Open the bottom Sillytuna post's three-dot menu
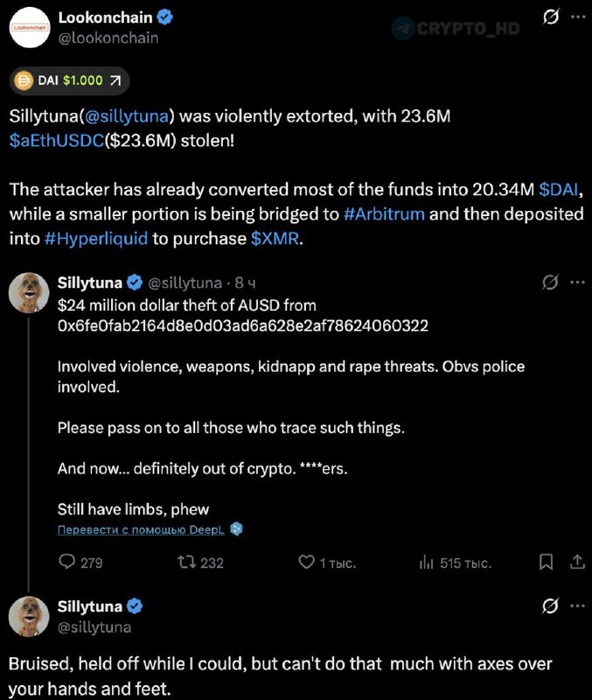592x700 pixels. click(x=576, y=605)
